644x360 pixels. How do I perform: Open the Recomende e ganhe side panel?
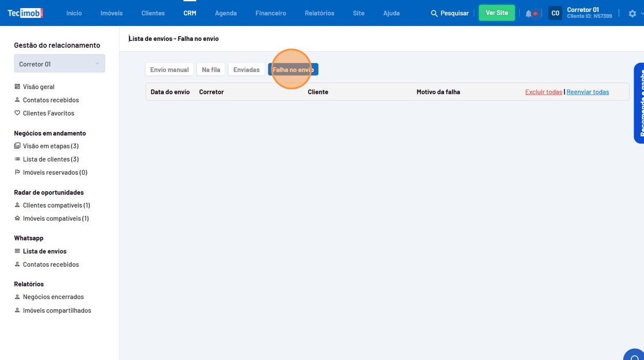pyautogui.click(x=639, y=104)
